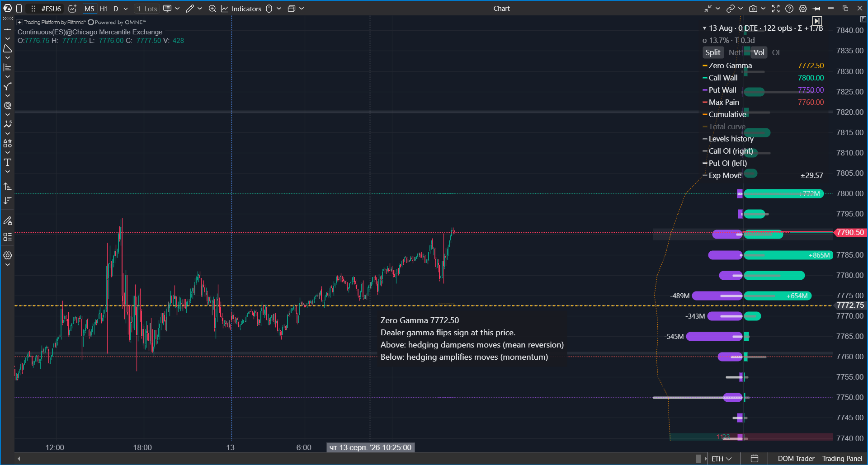The width and height of the screenshot is (868, 465).
Task: Expand the timeframe list chevron after D
Action: coord(126,9)
